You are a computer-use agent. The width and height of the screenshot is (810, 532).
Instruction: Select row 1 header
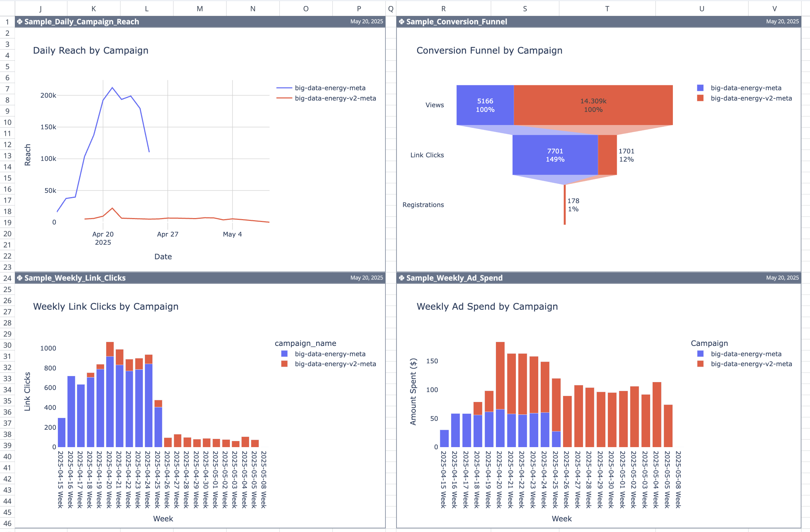pyautogui.click(x=7, y=22)
